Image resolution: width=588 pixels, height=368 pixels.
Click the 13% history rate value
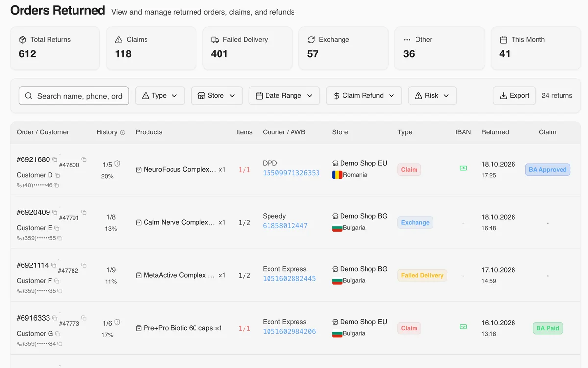[111, 229]
